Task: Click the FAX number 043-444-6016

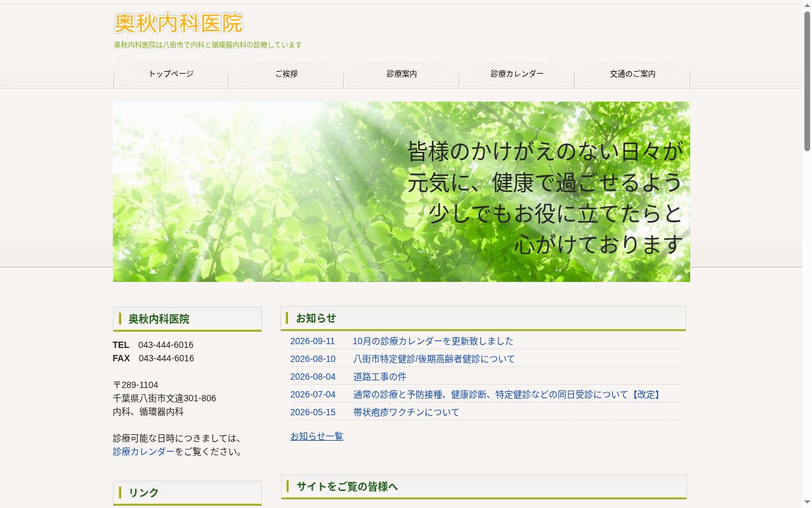Action: pos(166,358)
